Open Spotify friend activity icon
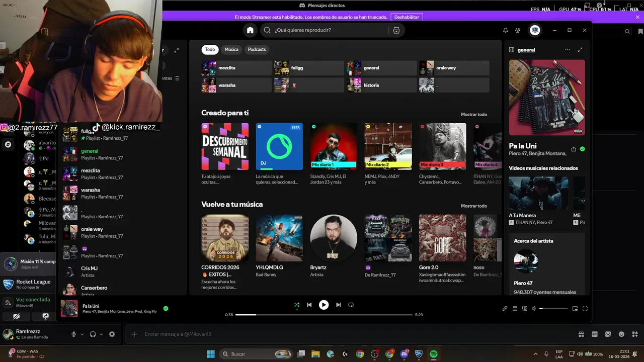 pos(518,30)
